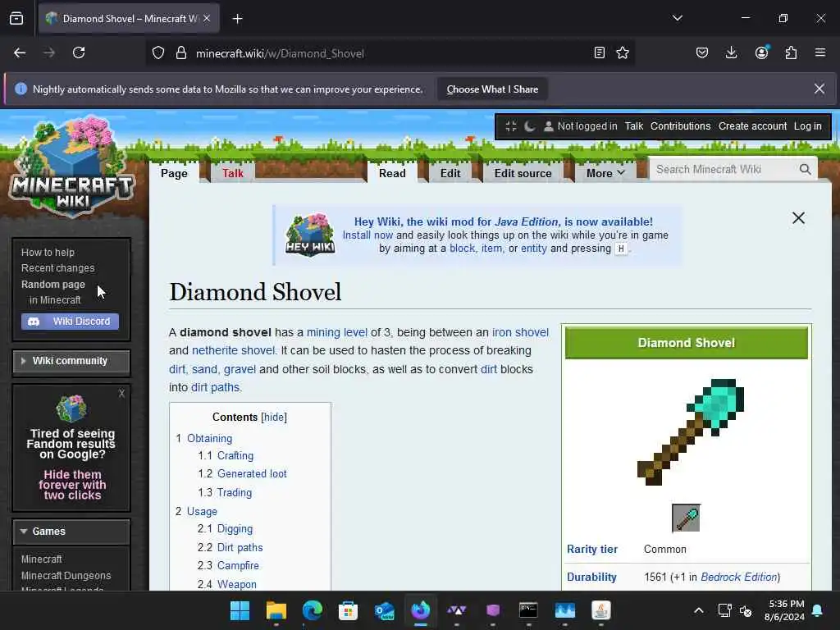Screen dimensions: 840x630
Task: Select the Page tab
Action: click(x=174, y=173)
